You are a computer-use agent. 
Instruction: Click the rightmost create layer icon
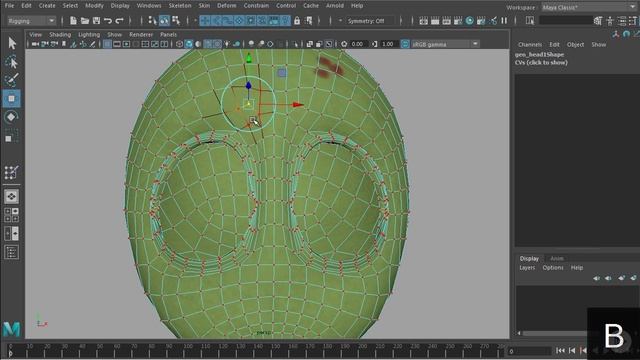(x=633, y=278)
